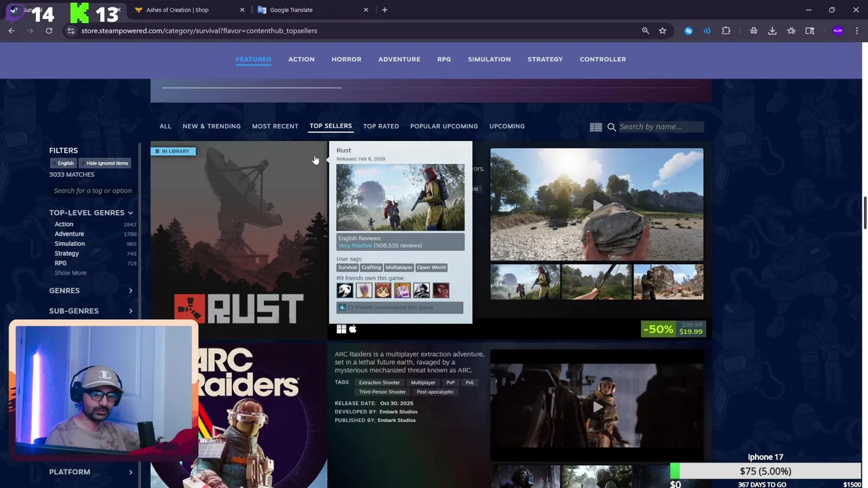This screenshot has width=868, height=488.
Task: Switch listing to the list view icon
Action: [596, 127]
